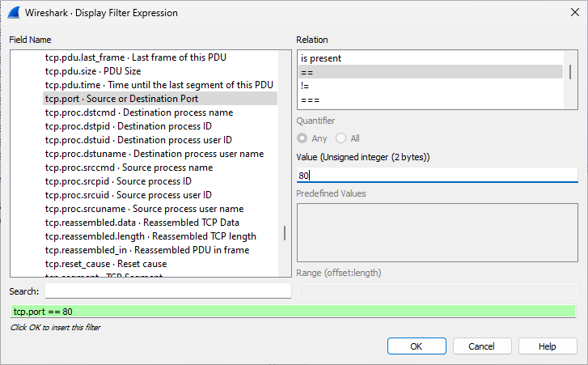Image resolution: width=588 pixels, height=365 pixels.
Task: Cancel the filter expression dialog
Action: coord(482,346)
